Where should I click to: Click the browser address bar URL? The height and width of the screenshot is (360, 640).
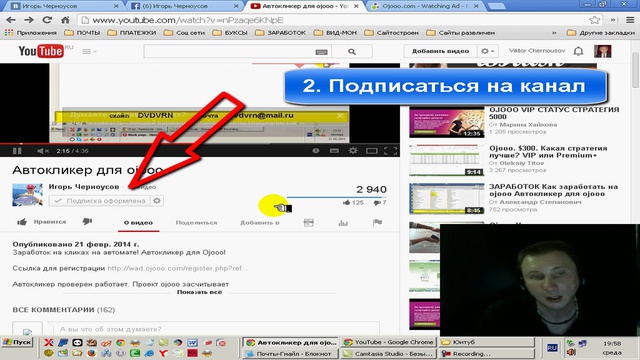[x=188, y=20]
